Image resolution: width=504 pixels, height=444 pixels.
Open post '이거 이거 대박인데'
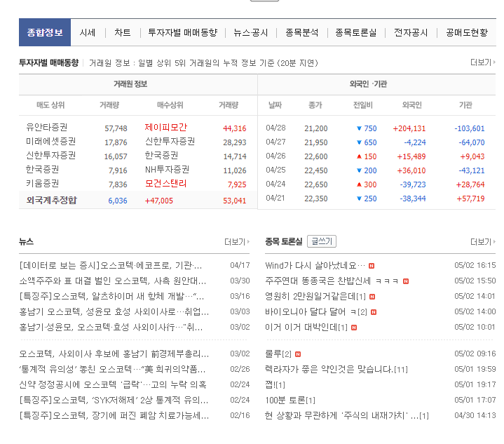pyautogui.click(x=306, y=327)
